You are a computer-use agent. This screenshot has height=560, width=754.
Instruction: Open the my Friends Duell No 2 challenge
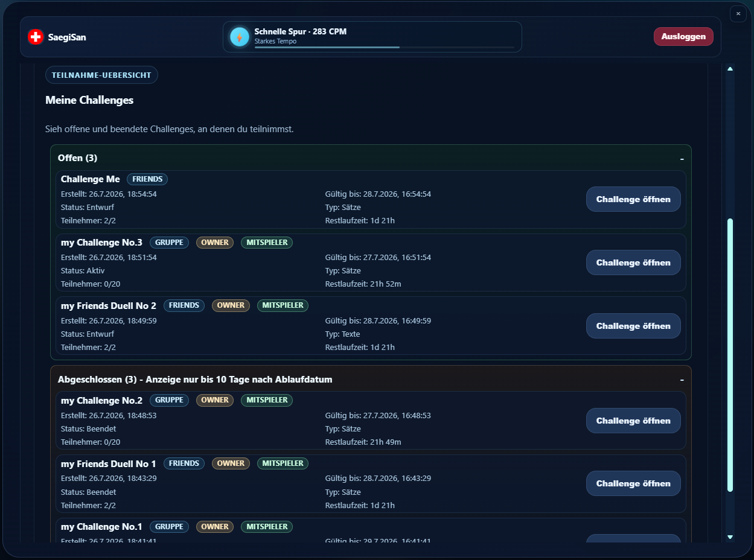[633, 326]
